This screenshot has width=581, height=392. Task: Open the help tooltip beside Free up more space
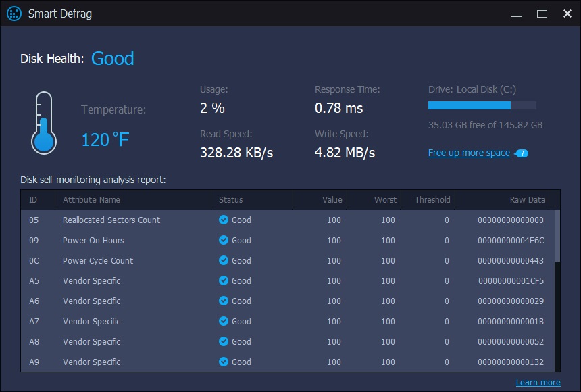coord(522,153)
